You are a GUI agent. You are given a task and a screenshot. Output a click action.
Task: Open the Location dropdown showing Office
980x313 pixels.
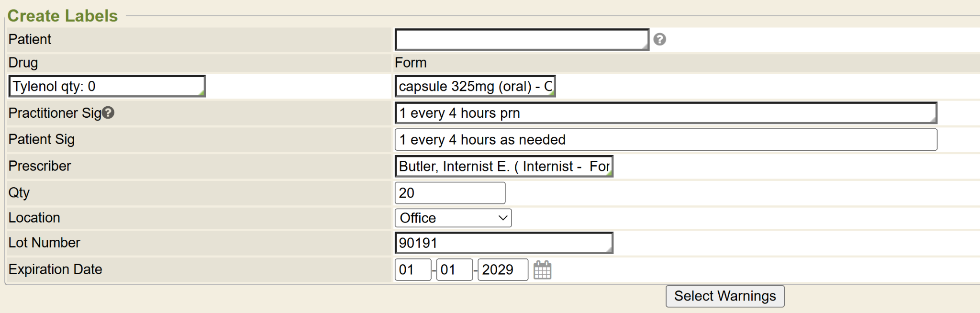[x=453, y=218]
